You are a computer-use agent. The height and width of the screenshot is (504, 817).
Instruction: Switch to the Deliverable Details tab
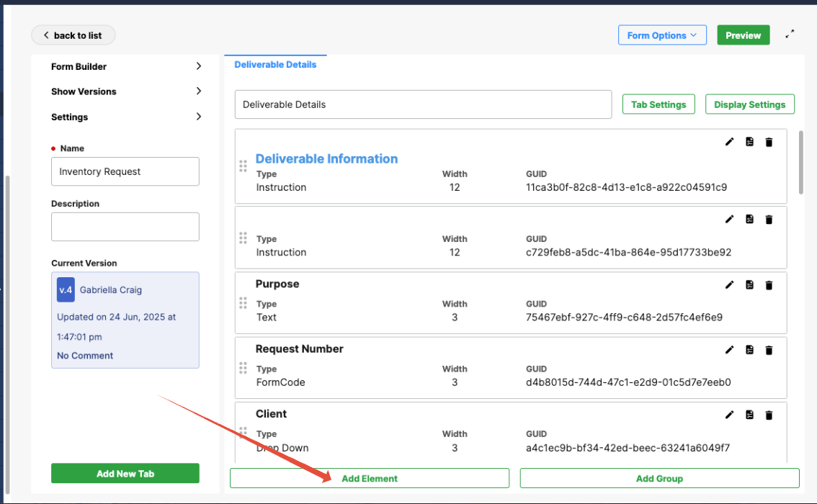click(275, 65)
